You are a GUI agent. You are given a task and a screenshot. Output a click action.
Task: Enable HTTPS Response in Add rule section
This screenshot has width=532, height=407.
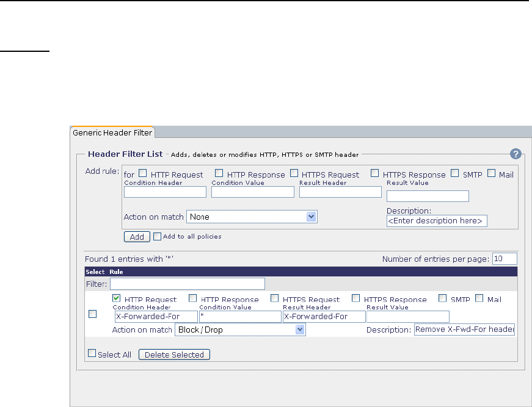click(374, 173)
